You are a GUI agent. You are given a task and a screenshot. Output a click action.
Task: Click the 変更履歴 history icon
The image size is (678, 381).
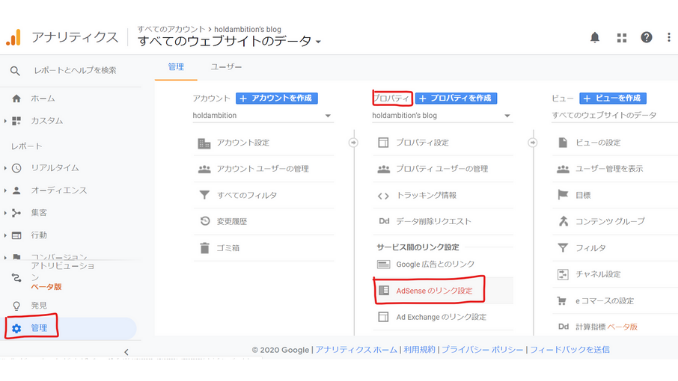click(205, 221)
